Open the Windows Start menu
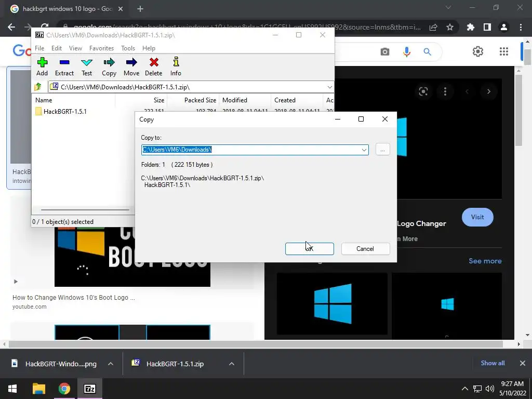Viewport: 532px width, 399px height. point(12,389)
